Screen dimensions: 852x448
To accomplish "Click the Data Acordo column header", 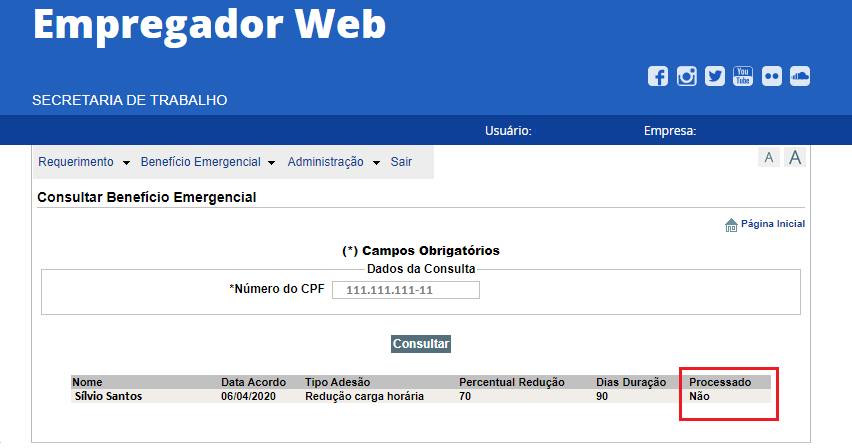I will (x=253, y=382).
